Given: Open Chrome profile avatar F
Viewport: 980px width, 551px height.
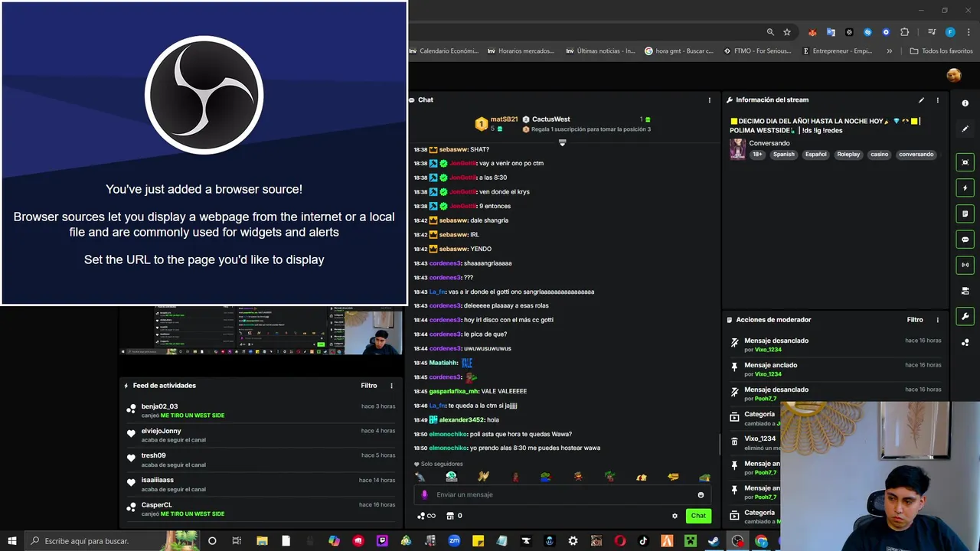Looking at the screenshot, I should click(x=950, y=32).
